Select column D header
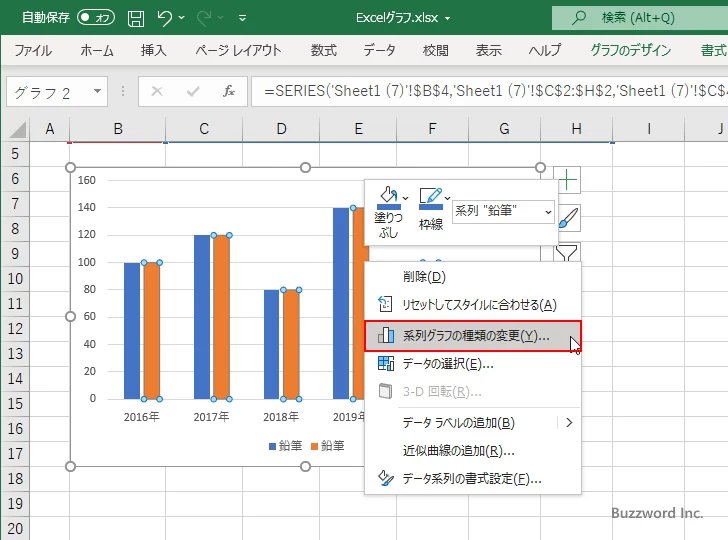Image resolution: width=728 pixels, height=540 pixels. [281, 129]
